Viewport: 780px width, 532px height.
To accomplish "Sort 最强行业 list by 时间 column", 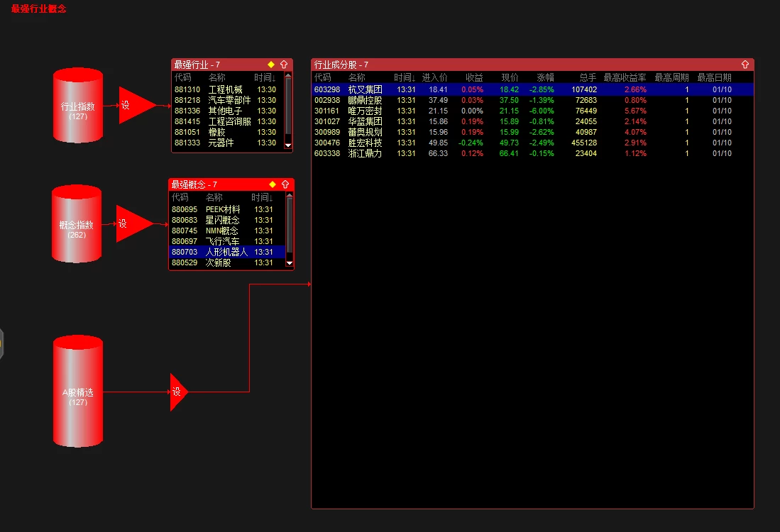I will (265, 77).
